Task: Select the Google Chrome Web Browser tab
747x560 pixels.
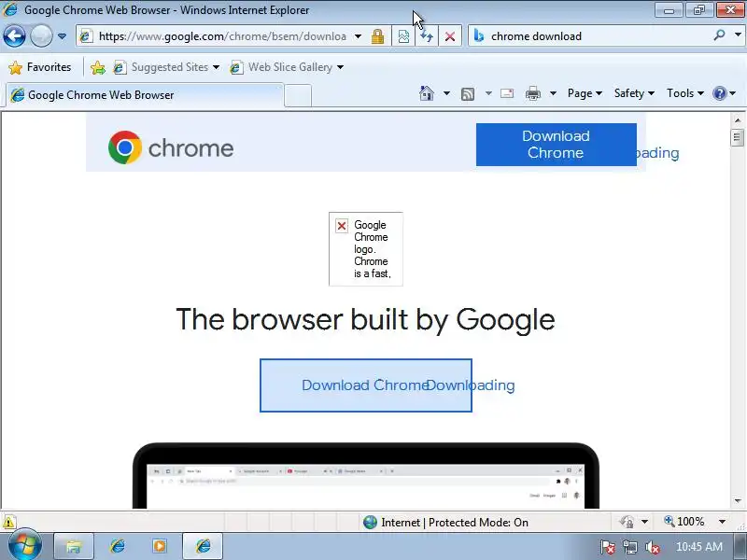Action: tap(145, 95)
